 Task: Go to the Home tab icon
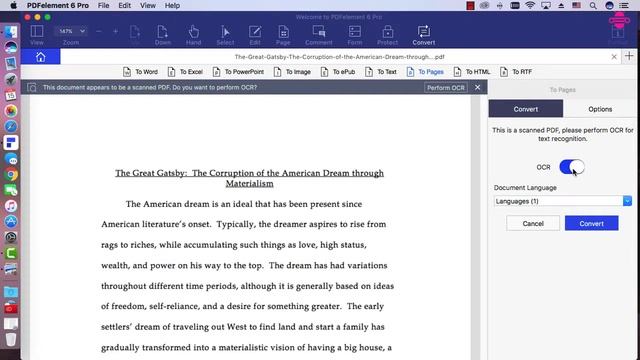tap(40, 57)
